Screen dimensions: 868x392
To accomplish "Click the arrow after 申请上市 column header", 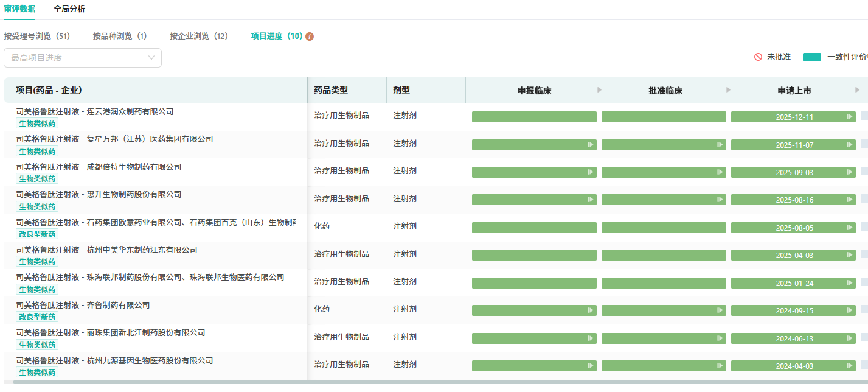I will coord(858,90).
